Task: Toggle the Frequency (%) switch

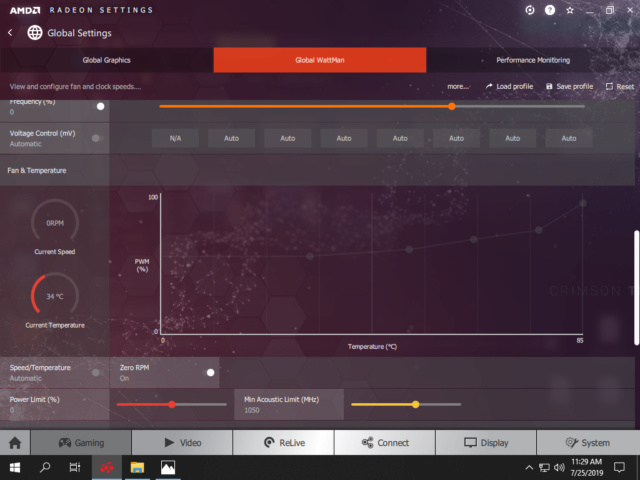Action: pos(98,106)
